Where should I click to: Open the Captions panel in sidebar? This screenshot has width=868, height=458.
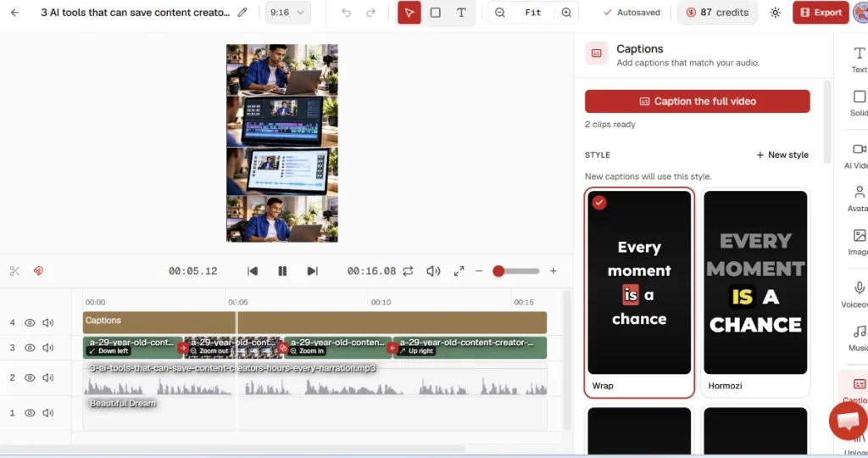click(857, 388)
